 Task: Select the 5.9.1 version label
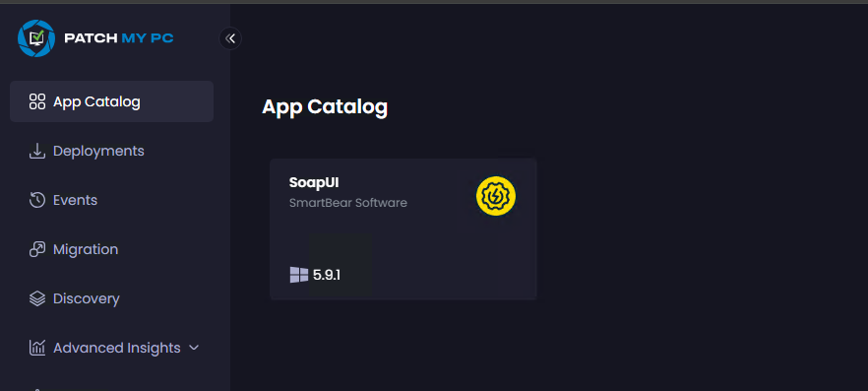pos(327,275)
